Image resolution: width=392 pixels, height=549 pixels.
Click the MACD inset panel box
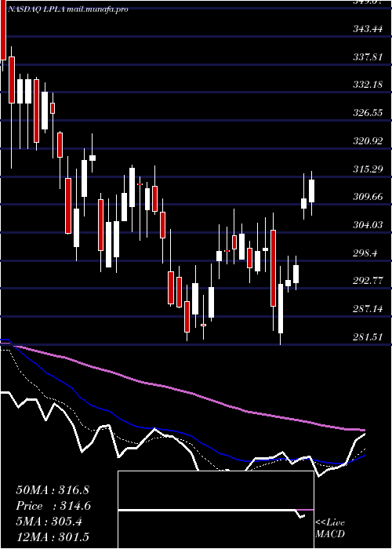coord(216,510)
